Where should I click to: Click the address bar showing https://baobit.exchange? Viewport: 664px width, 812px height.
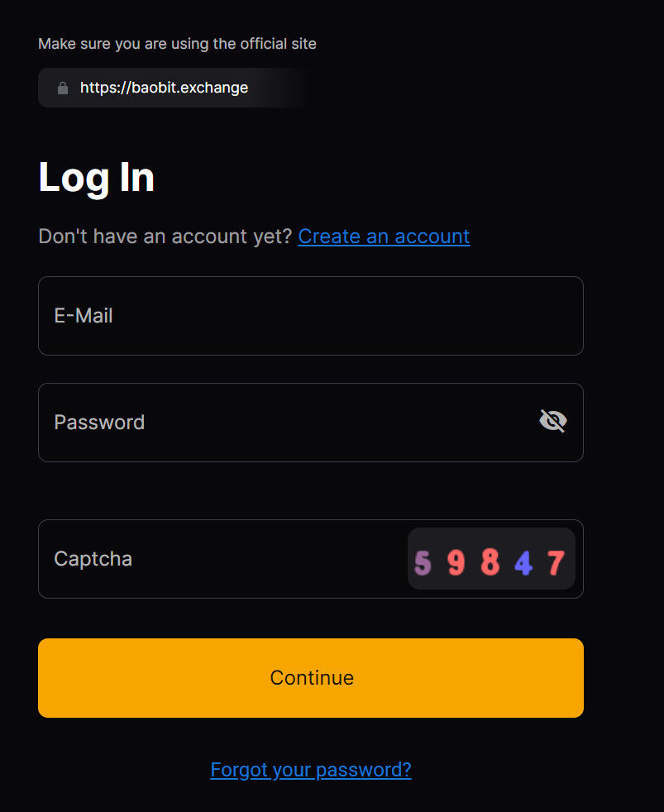(x=164, y=87)
